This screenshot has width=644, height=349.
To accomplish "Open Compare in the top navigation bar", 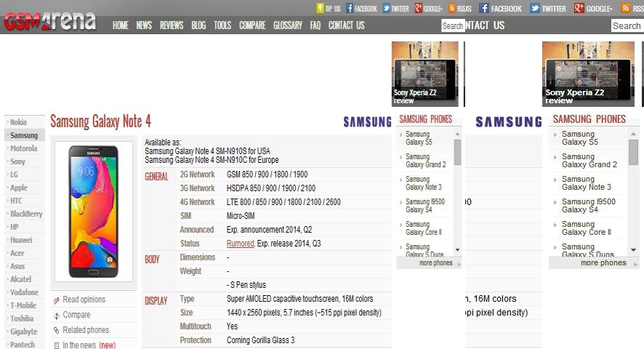I will 252,25.
